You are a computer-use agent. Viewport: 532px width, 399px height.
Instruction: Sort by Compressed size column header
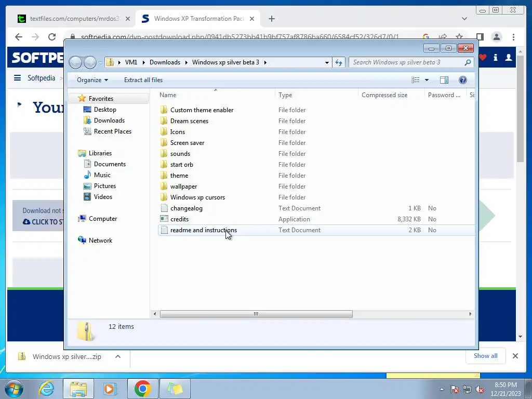tap(384, 95)
